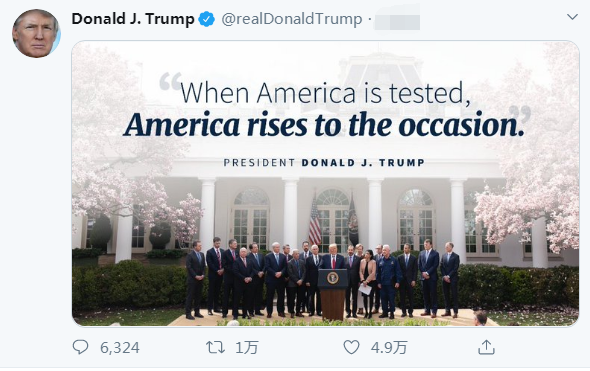
Task: View the 6,324 replies count
Action: coord(120,348)
